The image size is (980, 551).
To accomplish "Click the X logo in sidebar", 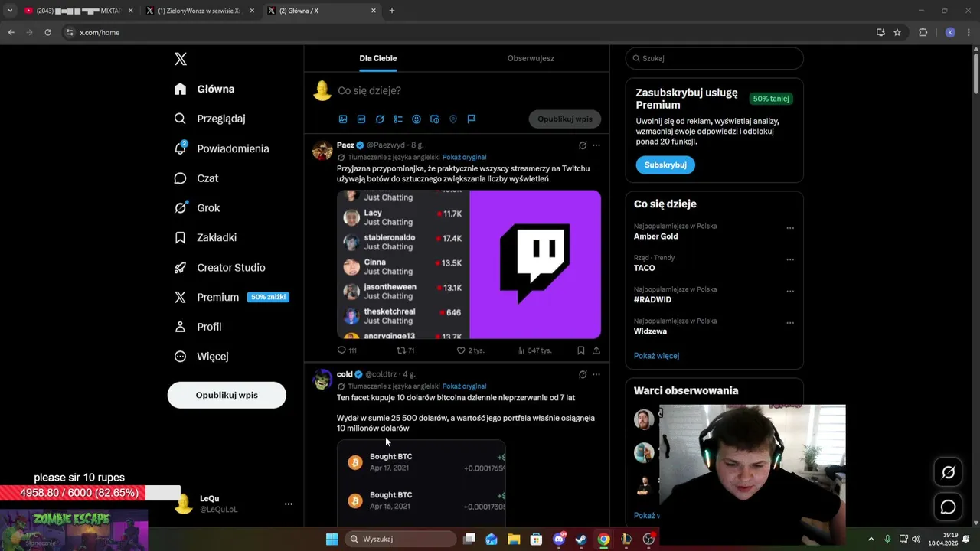I will coord(181,59).
